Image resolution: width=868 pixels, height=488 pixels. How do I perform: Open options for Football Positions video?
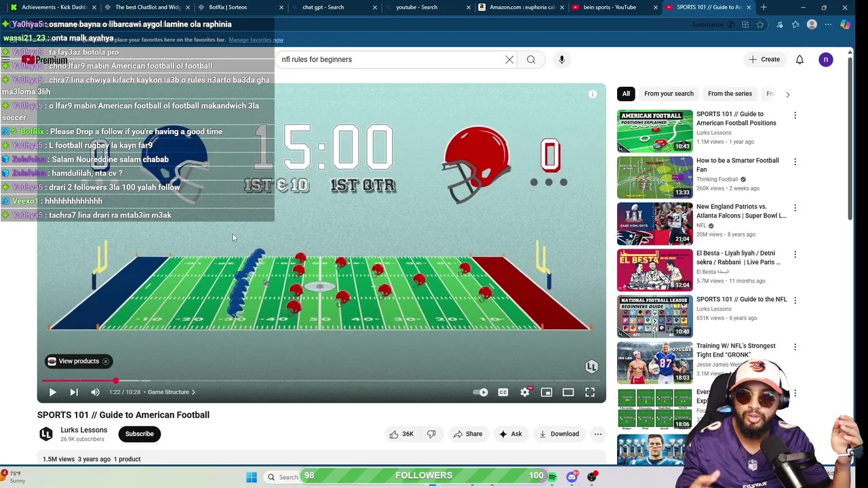coord(795,115)
